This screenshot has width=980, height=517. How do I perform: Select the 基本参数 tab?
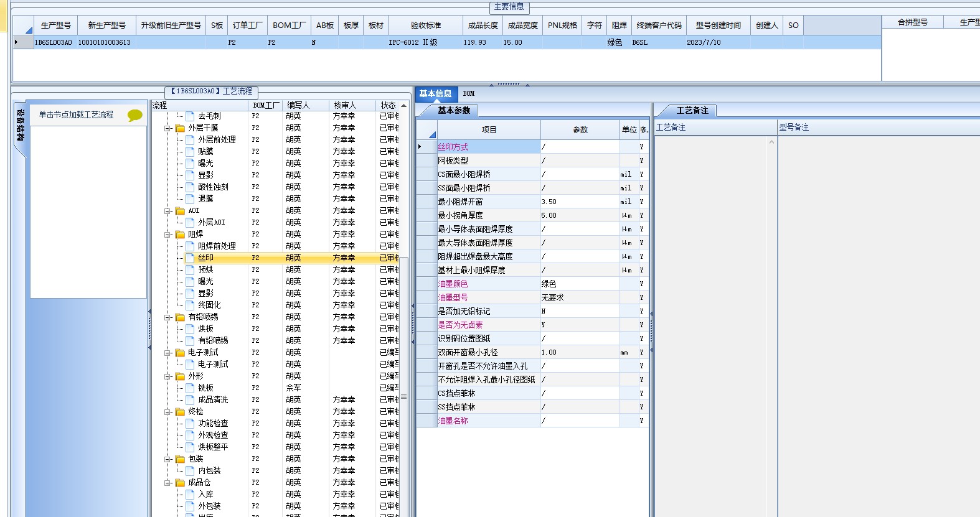coord(454,111)
